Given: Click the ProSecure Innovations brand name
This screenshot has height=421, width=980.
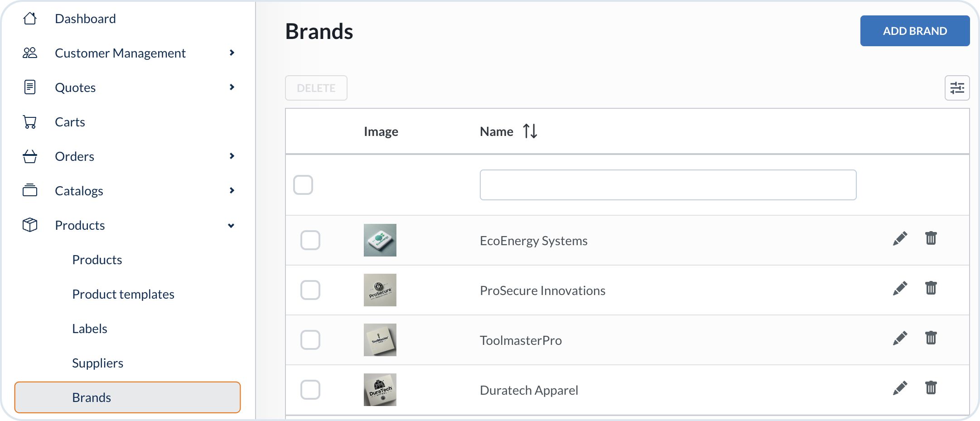Looking at the screenshot, I should pos(543,290).
